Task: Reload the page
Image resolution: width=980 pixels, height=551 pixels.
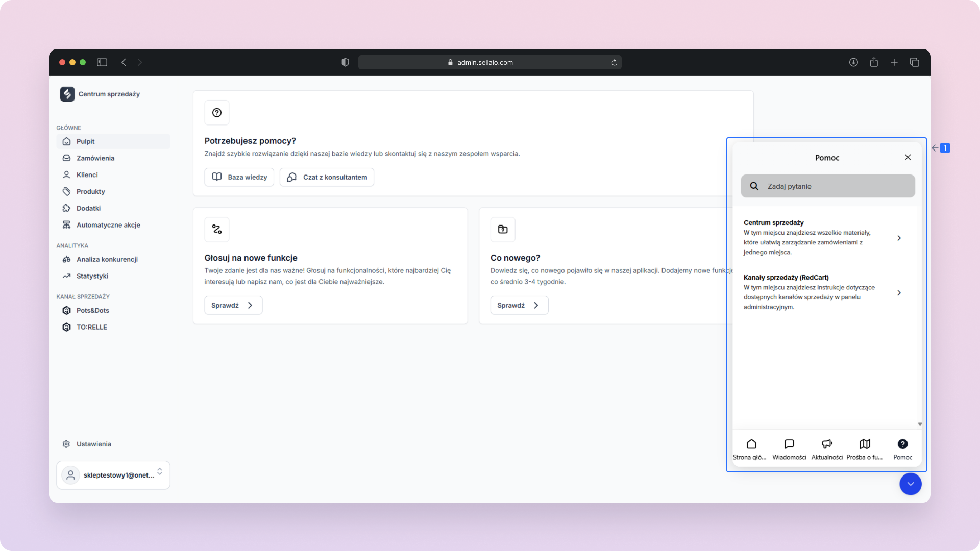Action: (x=615, y=63)
